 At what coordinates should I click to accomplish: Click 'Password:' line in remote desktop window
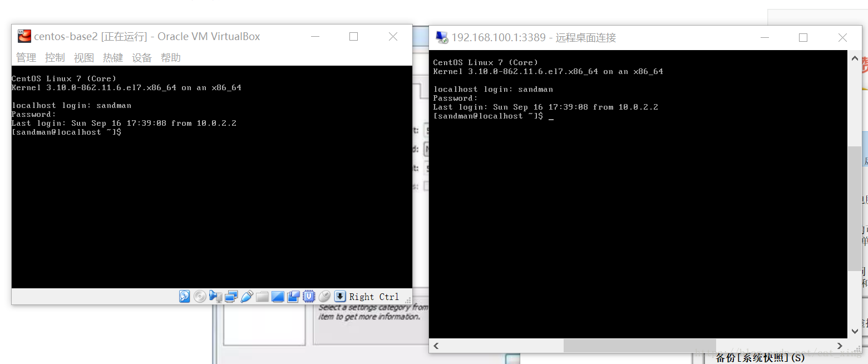(456, 98)
